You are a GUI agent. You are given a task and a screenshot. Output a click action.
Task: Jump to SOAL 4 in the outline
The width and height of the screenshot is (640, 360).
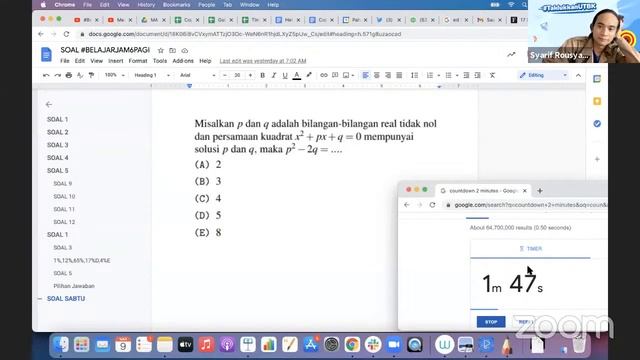tap(58, 158)
